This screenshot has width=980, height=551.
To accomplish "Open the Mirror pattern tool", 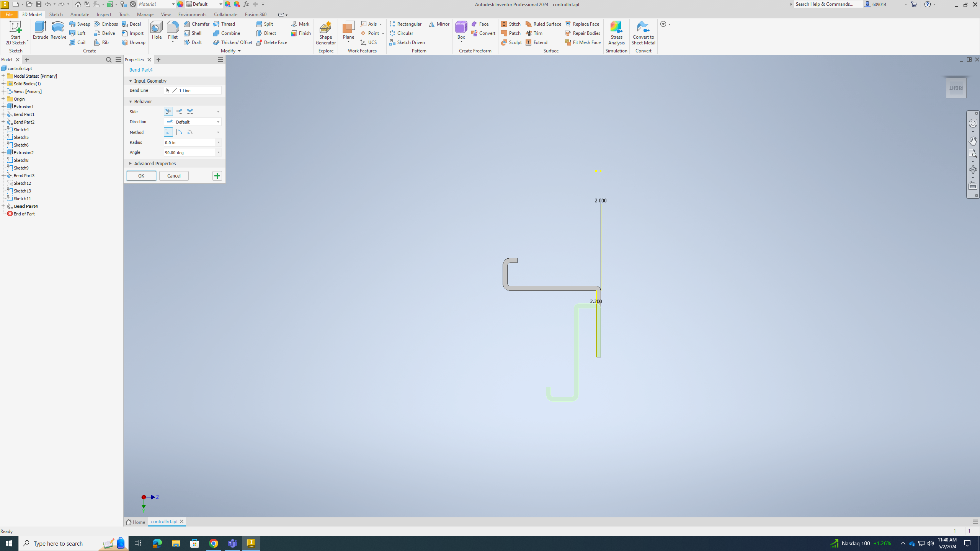I will 439,24.
